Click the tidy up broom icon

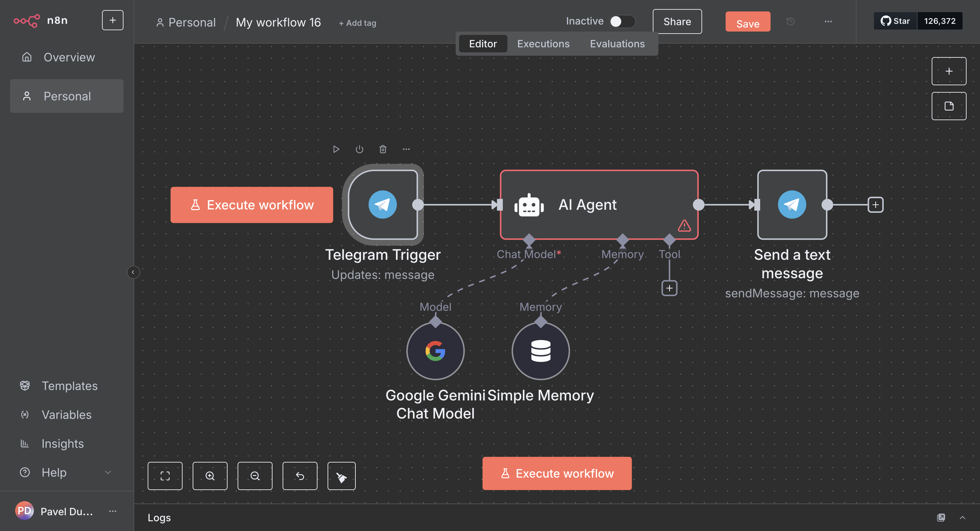pos(341,476)
